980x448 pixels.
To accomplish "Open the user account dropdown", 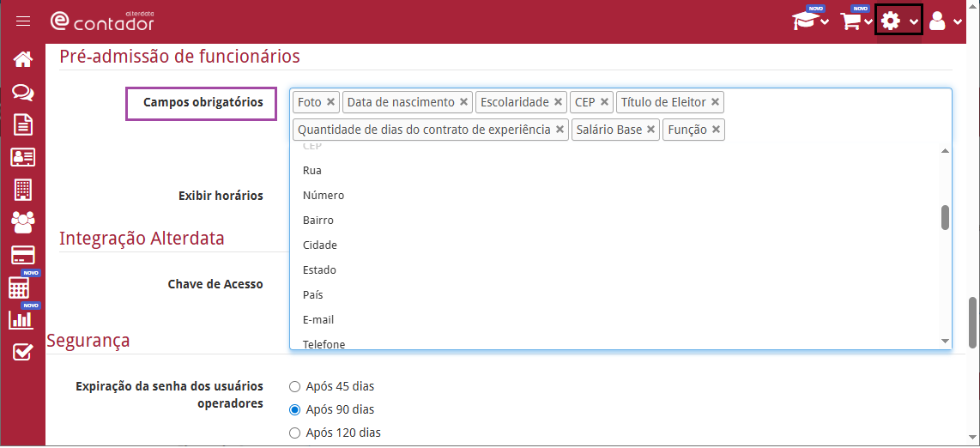I will coord(944,21).
